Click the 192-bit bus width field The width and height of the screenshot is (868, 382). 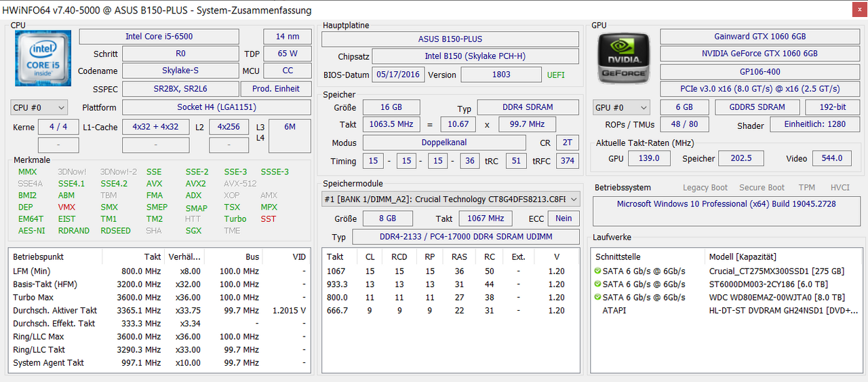point(832,107)
